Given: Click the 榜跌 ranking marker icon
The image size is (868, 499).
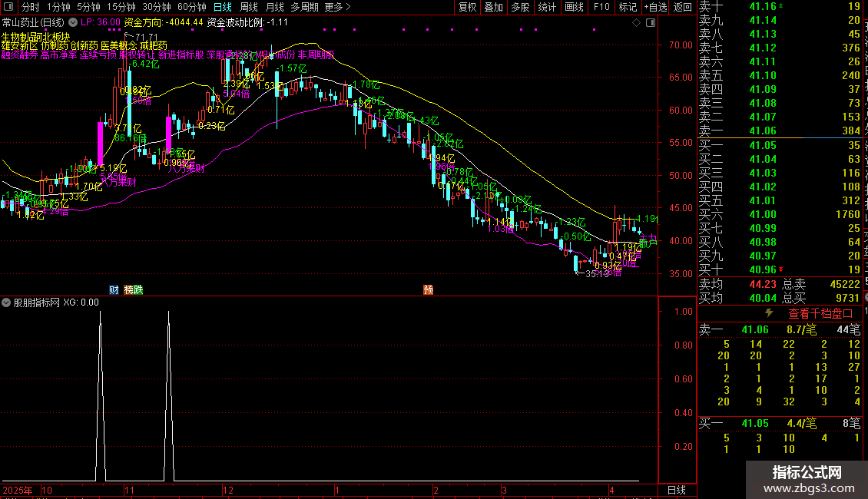Looking at the screenshot, I should click(x=134, y=290).
